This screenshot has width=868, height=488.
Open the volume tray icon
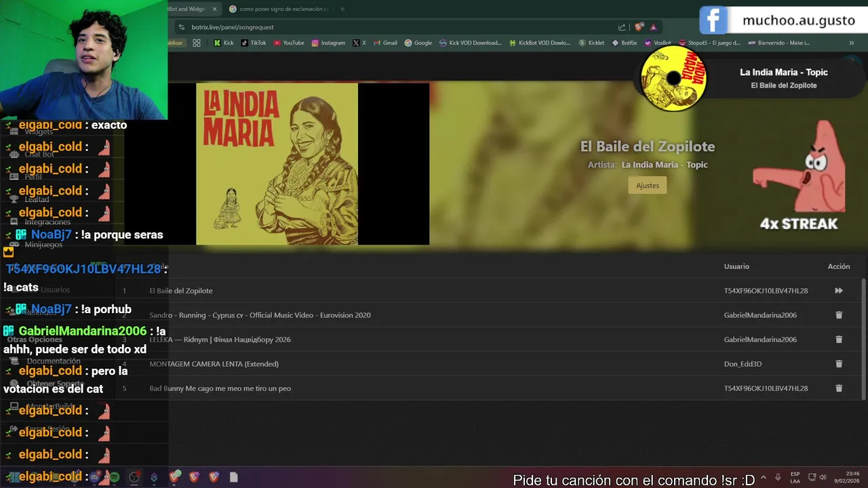[x=822, y=477]
